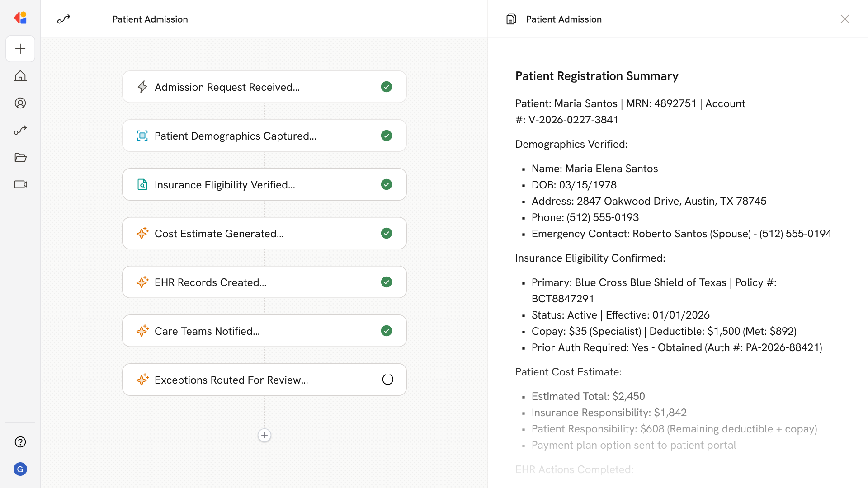Click the app logo at top left
The image size is (868, 488).
click(x=20, y=18)
